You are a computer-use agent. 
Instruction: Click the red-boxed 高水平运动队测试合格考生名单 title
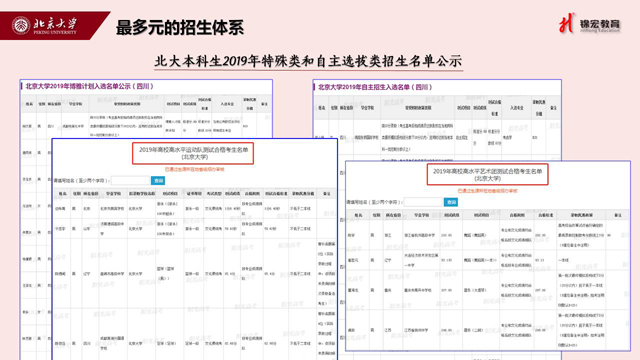click(193, 153)
